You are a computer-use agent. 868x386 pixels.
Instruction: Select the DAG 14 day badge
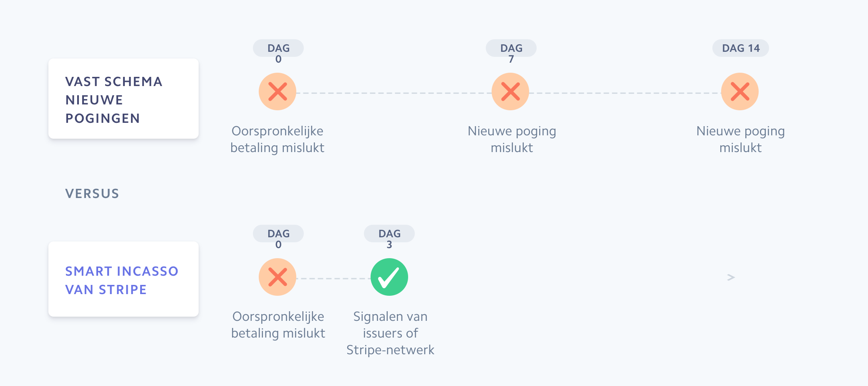[741, 48]
